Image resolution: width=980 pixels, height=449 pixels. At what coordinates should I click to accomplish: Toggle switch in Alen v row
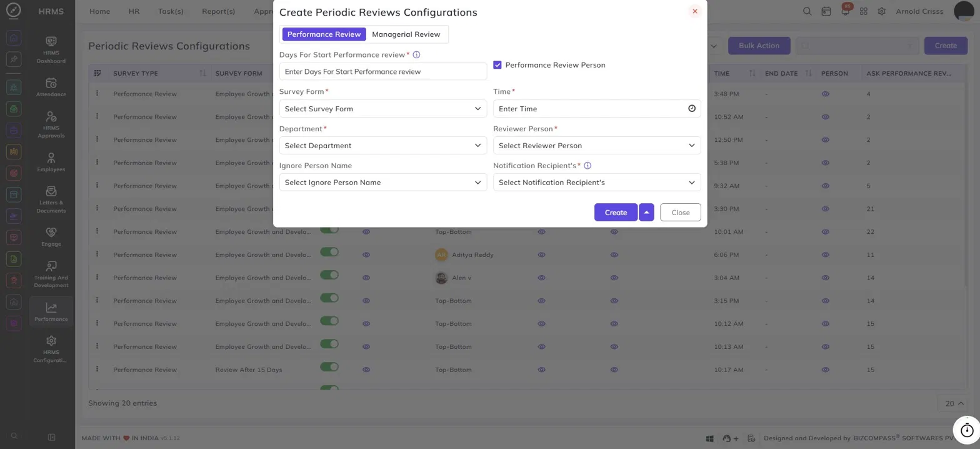[x=329, y=275]
